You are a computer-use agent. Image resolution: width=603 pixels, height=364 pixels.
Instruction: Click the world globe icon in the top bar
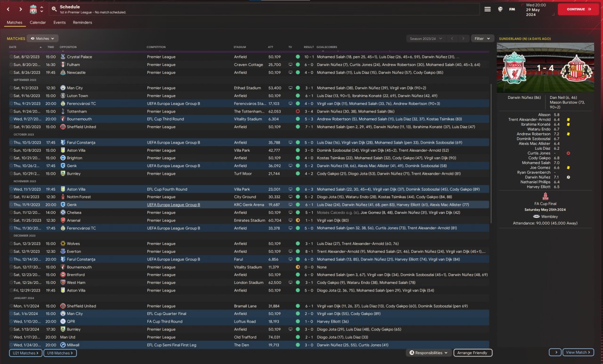(x=500, y=9)
